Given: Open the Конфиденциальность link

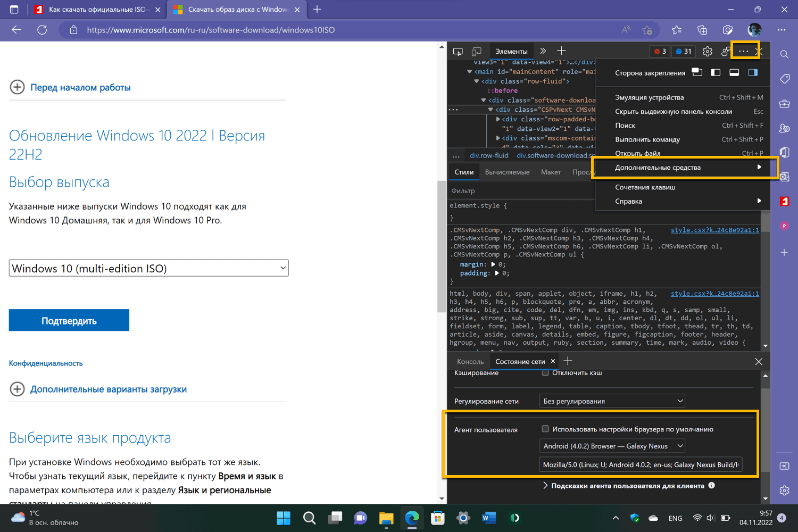Looking at the screenshot, I should 45,363.
